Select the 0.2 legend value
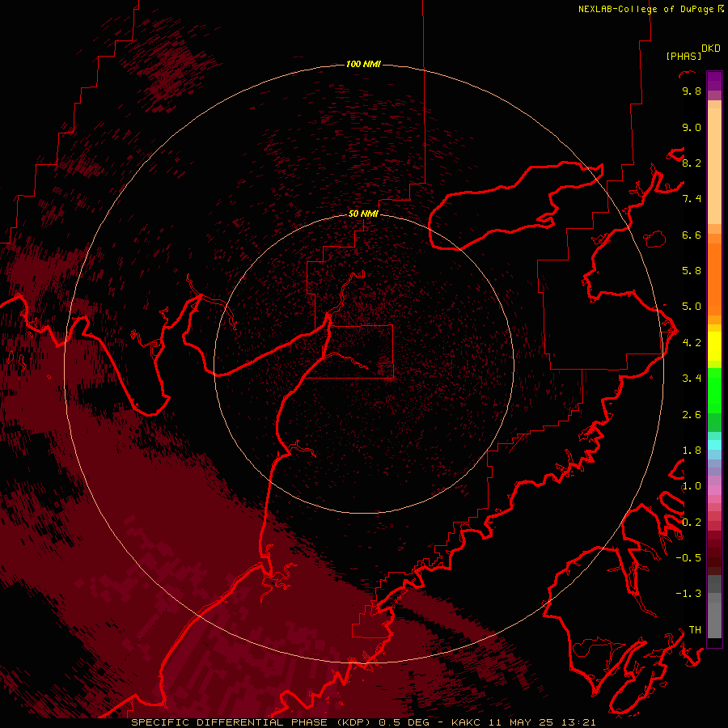Viewport: 728px width, 728px height. pyautogui.click(x=692, y=523)
